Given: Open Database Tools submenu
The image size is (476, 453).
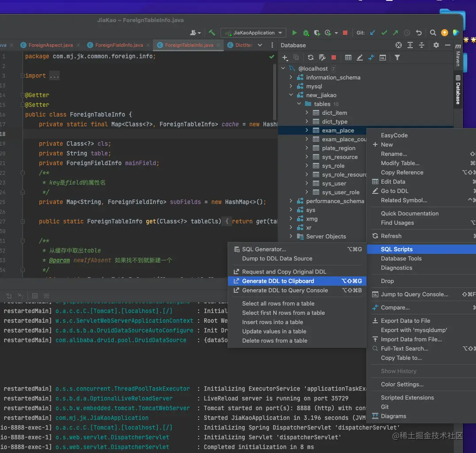Looking at the screenshot, I should tap(422, 259).
